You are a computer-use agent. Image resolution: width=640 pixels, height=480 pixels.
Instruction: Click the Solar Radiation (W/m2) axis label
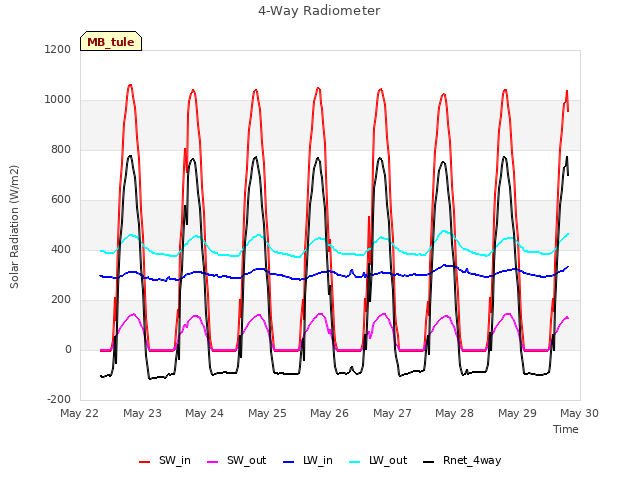pos(14,227)
